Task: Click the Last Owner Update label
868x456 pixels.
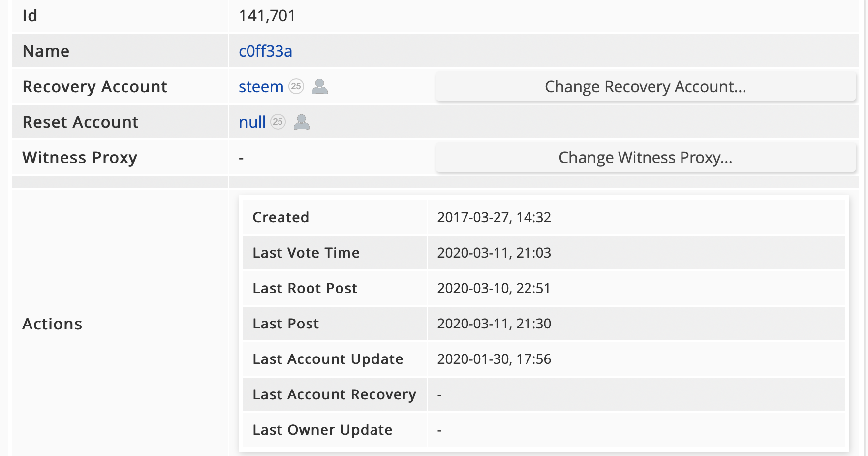Action: pyautogui.click(x=322, y=430)
